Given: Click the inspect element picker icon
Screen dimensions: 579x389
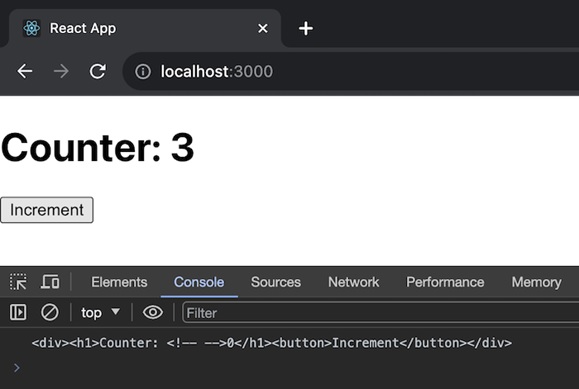Looking at the screenshot, I should pos(18,282).
